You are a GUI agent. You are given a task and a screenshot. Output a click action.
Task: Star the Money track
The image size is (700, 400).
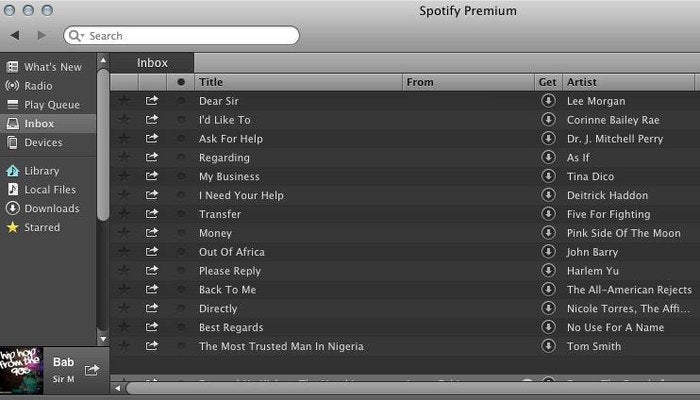pos(124,233)
